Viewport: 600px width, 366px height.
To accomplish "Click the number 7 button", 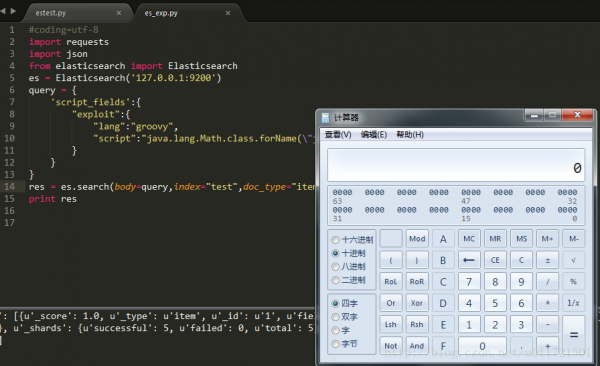I will (469, 282).
